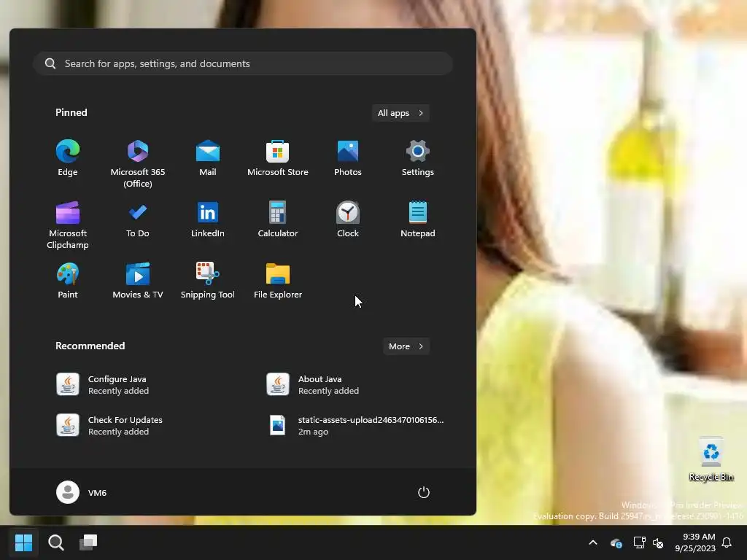Image resolution: width=747 pixels, height=560 pixels.
Task: Click the Start menu search field
Action: point(243,63)
